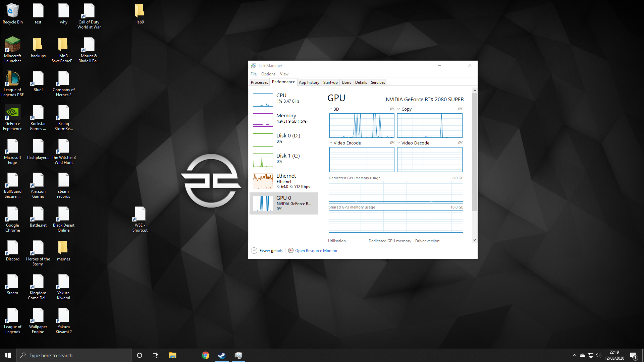644x362 pixels.
Task: Open the Copy engine graph dropdown
Action: (398, 109)
